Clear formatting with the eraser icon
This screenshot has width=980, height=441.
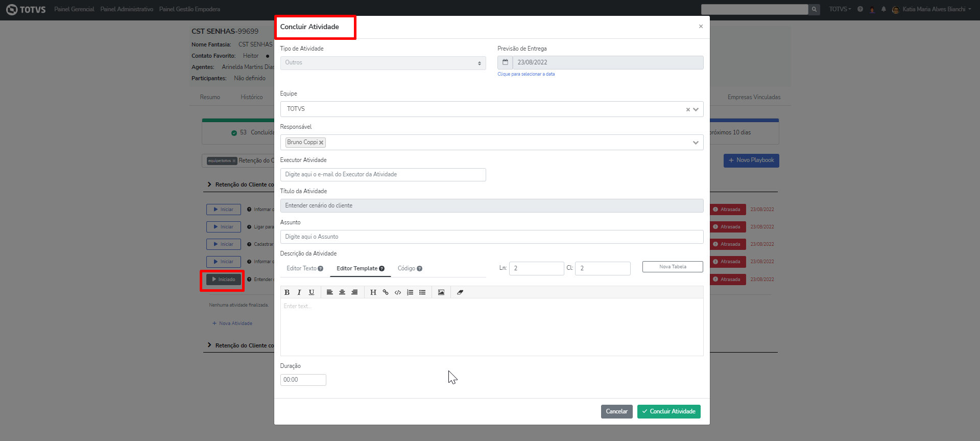pyautogui.click(x=460, y=292)
